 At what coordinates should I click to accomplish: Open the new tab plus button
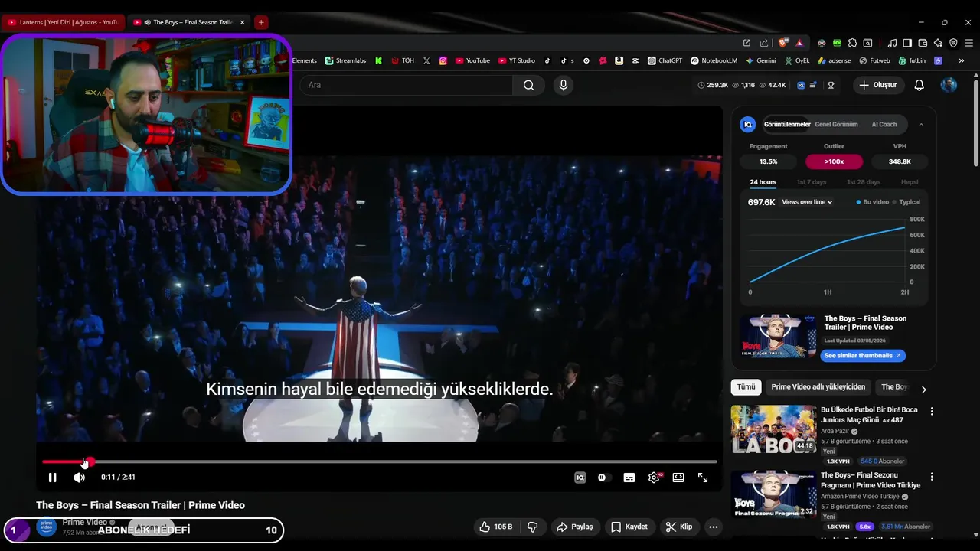tap(261, 22)
